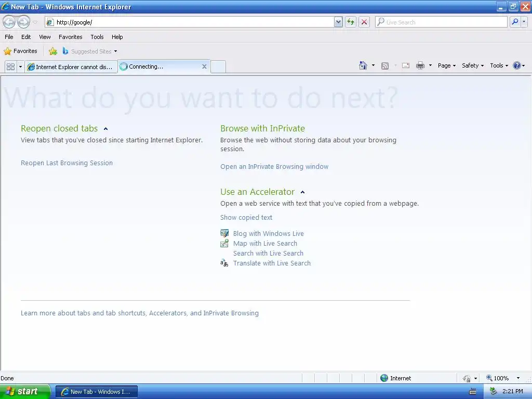Click Translate with Live Search link
532x399 pixels.
[272, 263]
